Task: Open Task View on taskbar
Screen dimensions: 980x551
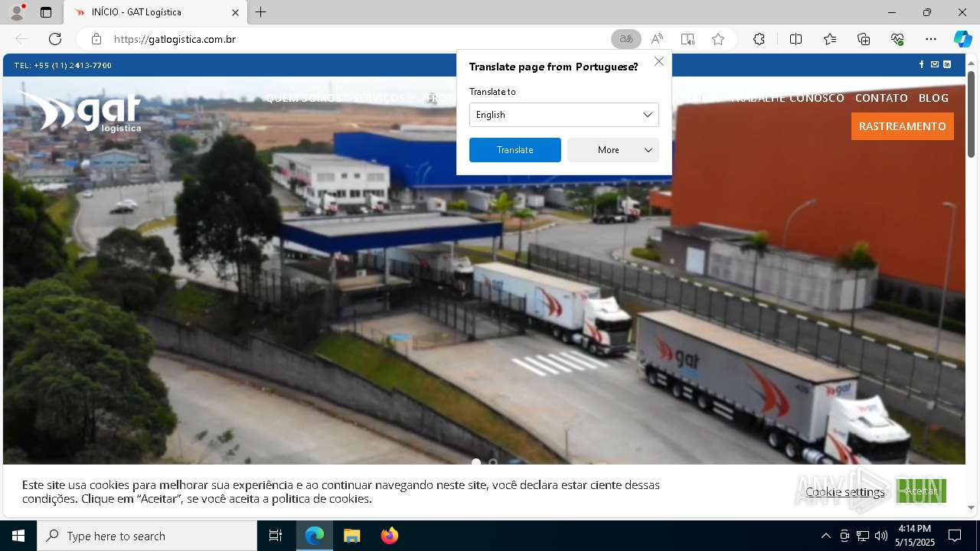Action: click(276, 536)
